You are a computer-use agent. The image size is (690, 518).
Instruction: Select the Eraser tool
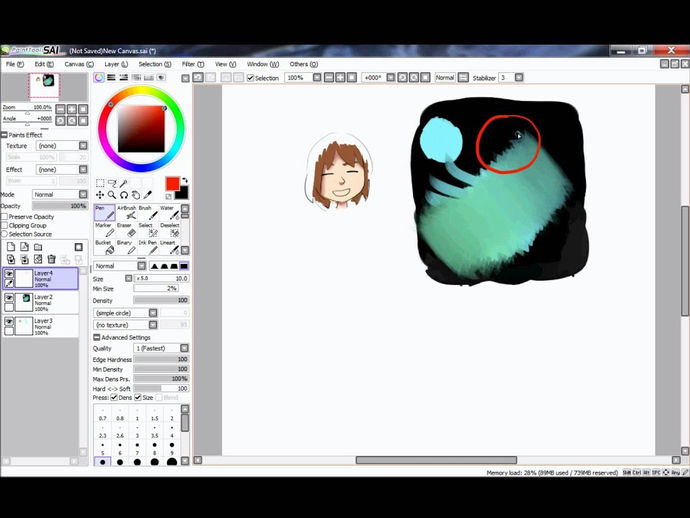(127, 230)
